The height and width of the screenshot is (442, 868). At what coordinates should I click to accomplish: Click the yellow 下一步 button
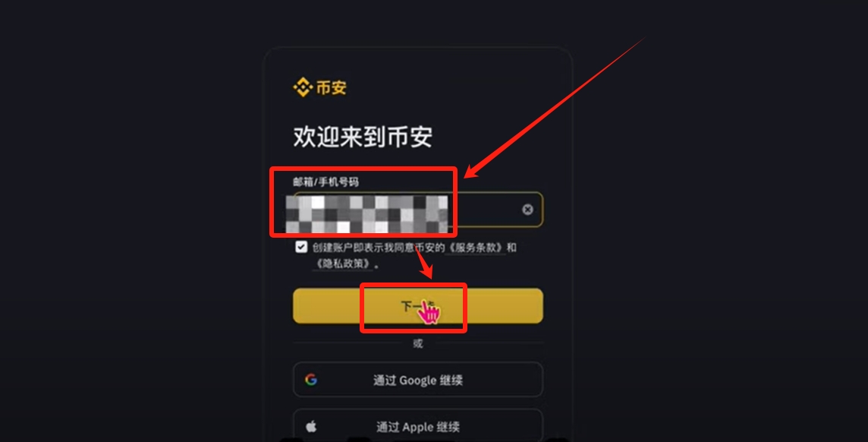click(x=418, y=306)
